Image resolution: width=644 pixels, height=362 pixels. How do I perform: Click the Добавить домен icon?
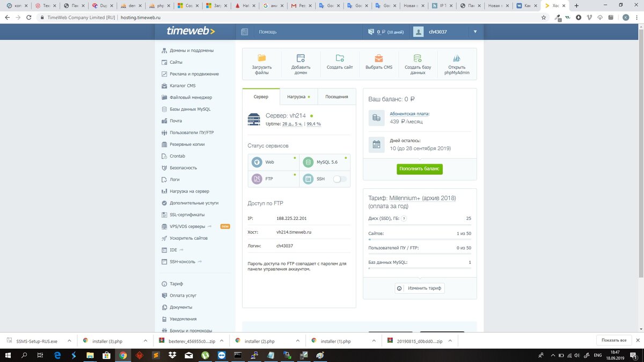tap(301, 58)
